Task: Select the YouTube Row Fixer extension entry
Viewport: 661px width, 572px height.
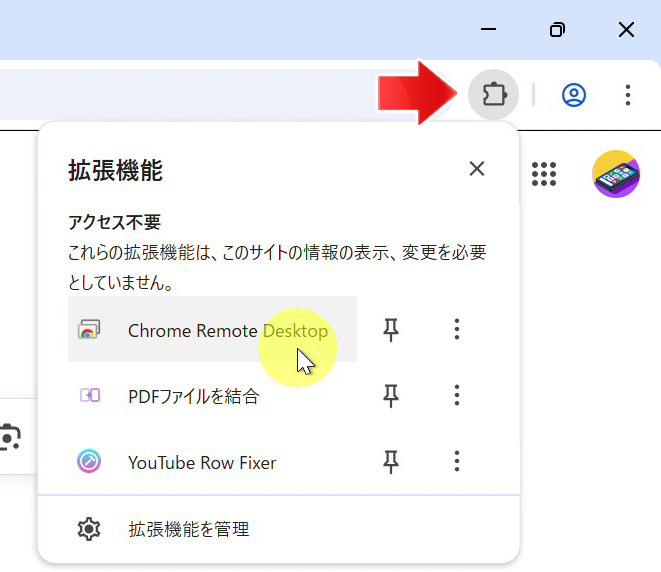Action: point(202,462)
